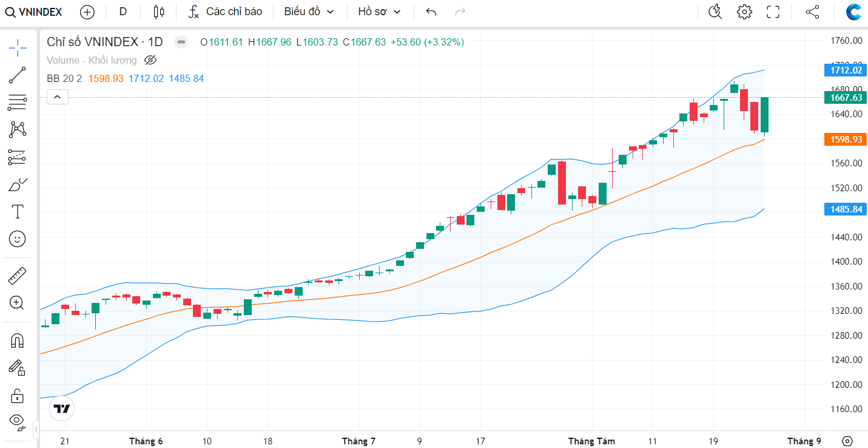
Task: Add a symbol to compare with plus icon
Action: pyautogui.click(x=87, y=12)
